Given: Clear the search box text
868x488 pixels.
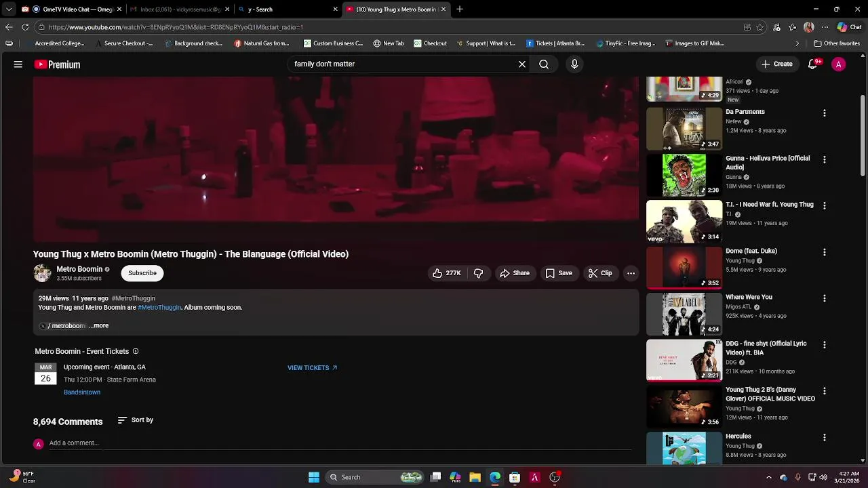Looking at the screenshot, I should [522, 64].
